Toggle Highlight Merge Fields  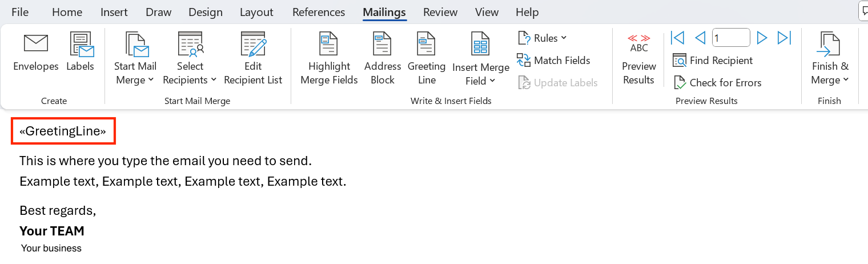329,59
